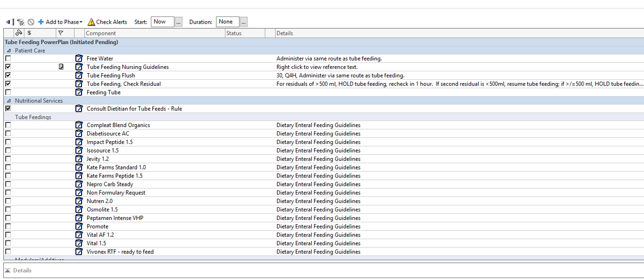Click the order icon beside Tube Feeding Flush

79,76
